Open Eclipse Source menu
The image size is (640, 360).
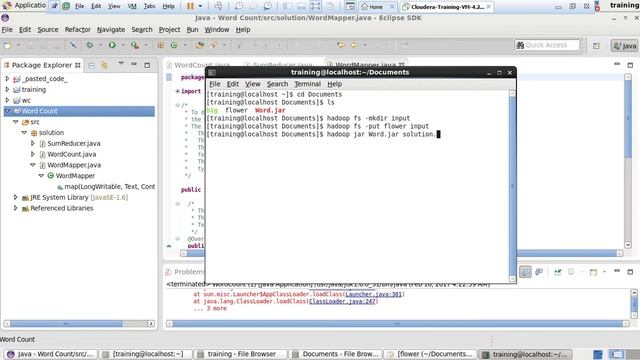tap(48, 30)
